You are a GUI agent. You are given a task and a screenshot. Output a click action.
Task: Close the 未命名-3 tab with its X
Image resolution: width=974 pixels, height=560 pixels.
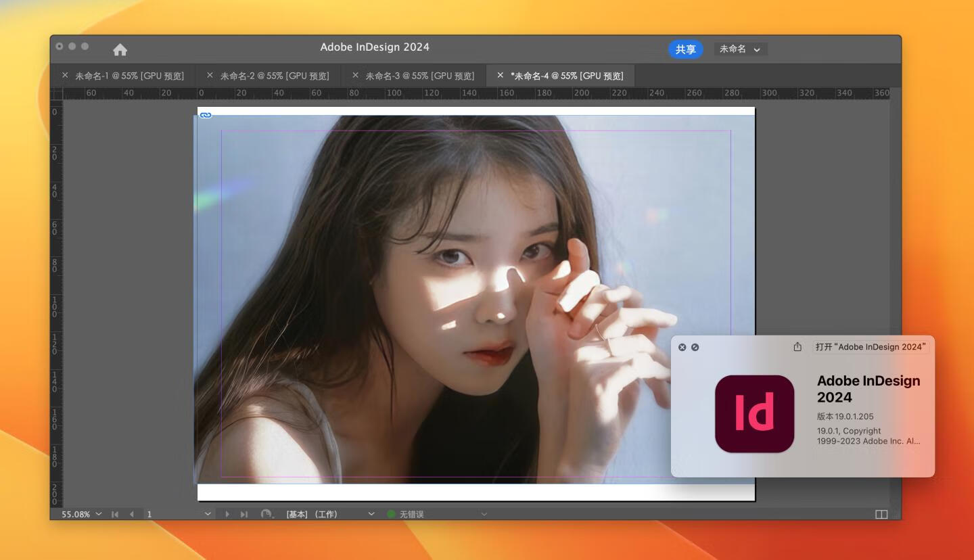tap(355, 75)
